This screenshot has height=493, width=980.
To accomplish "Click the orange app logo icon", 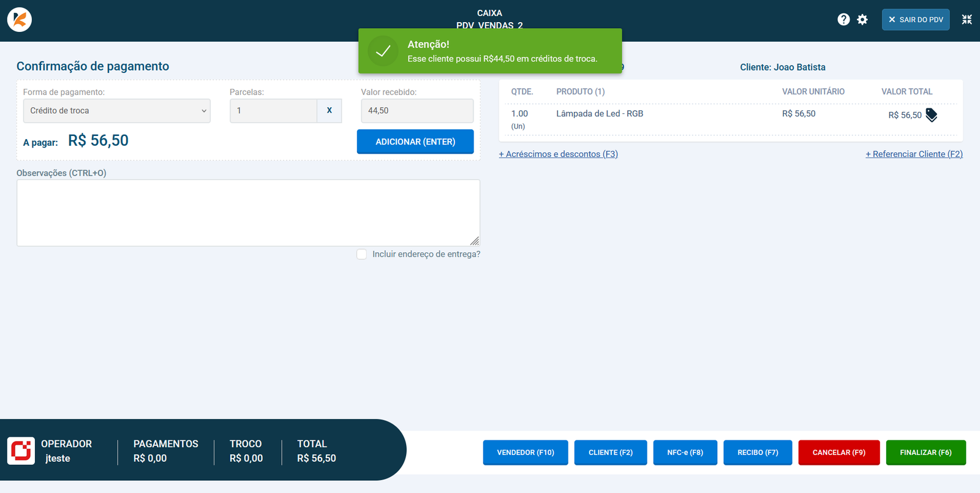I will (x=20, y=20).
